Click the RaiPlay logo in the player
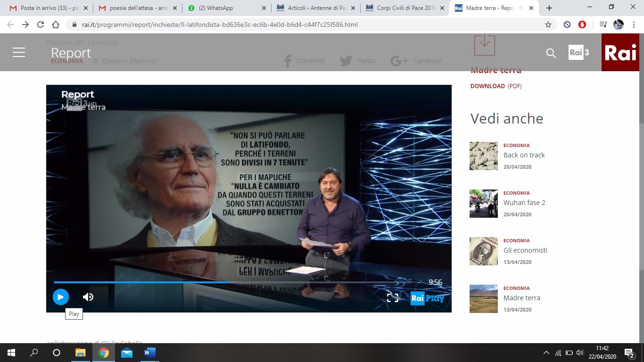This screenshot has width=644, height=362. pos(427,298)
